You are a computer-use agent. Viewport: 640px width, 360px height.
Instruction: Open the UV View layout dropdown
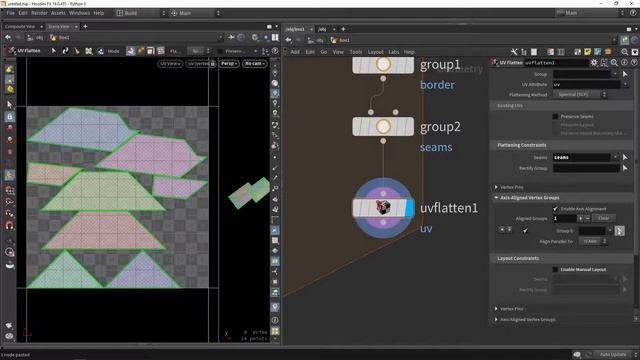tap(170, 64)
